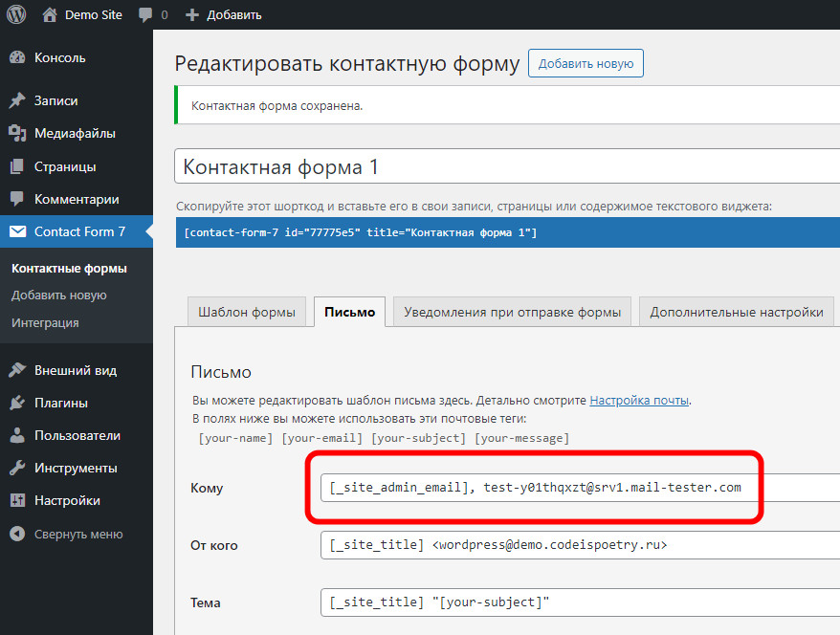Select Добавить новую in the sidebar submenu
Viewport: 840px width, 635px height.
coord(59,295)
